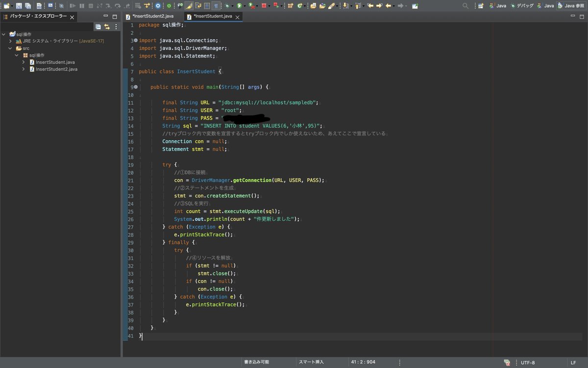The width and height of the screenshot is (588, 368).
Task: Open the Run configurations dropdown arrow
Action: (x=245, y=6)
